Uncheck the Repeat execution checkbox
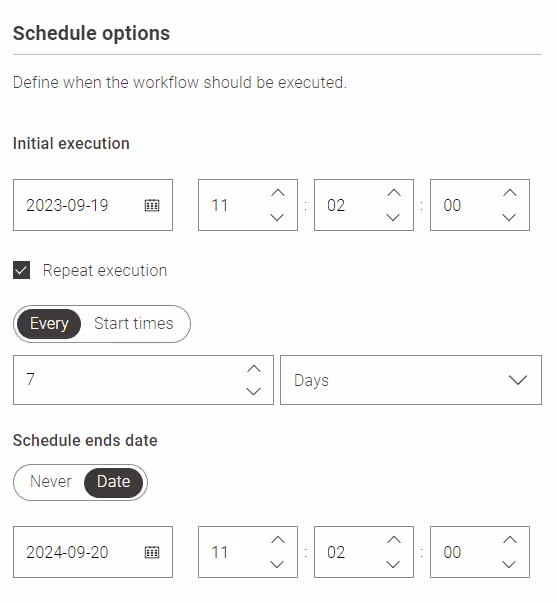The width and height of the screenshot is (557, 603). click(x=22, y=270)
